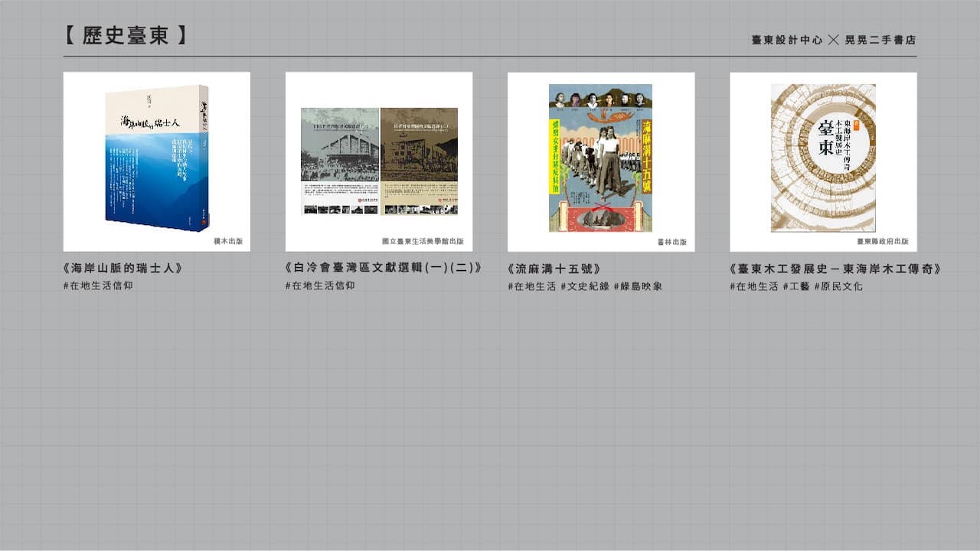Click the title 《白冷會臺灣區文獻選輯(一)(二)》
The height and width of the screenshot is (551, 980).
384,268
